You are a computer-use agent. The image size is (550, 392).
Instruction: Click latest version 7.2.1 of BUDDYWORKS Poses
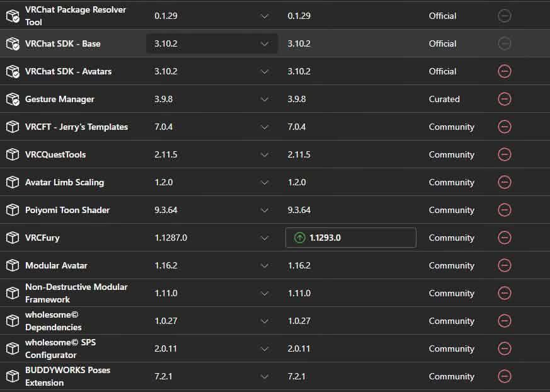point(296,376)
